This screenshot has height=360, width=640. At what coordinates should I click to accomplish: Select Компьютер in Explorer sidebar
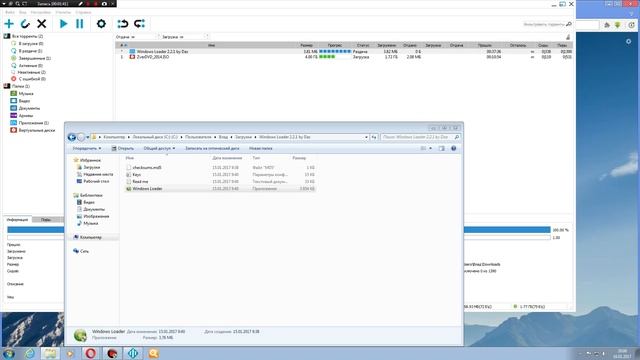91,237
